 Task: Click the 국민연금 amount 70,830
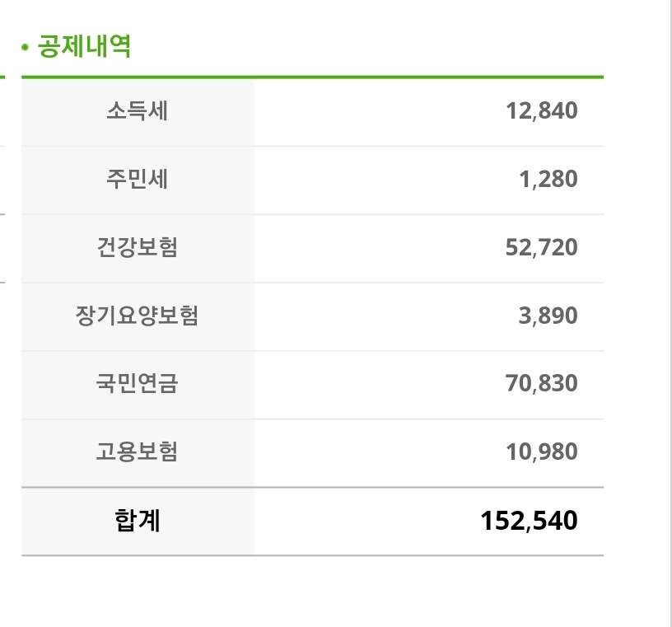click(541, 384)
